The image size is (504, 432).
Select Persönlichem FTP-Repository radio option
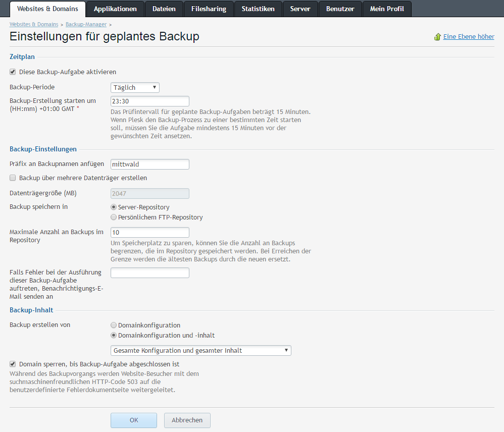[x=114, y=217]
